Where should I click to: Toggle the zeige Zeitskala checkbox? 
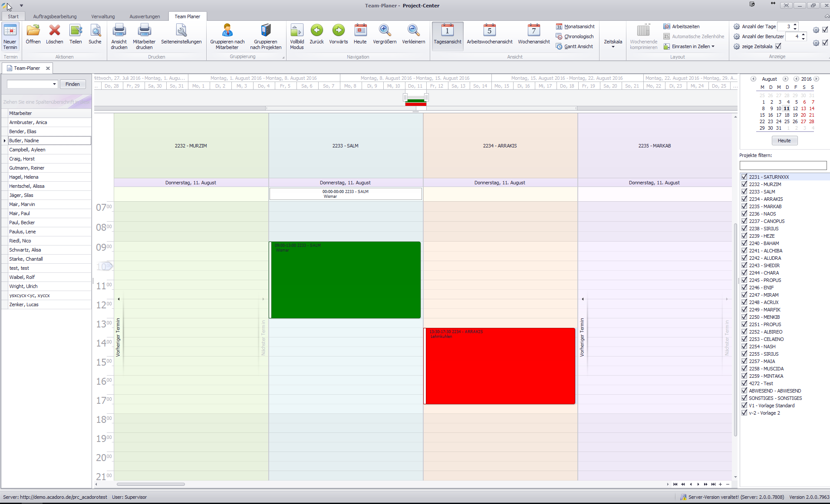coord(778,46)
